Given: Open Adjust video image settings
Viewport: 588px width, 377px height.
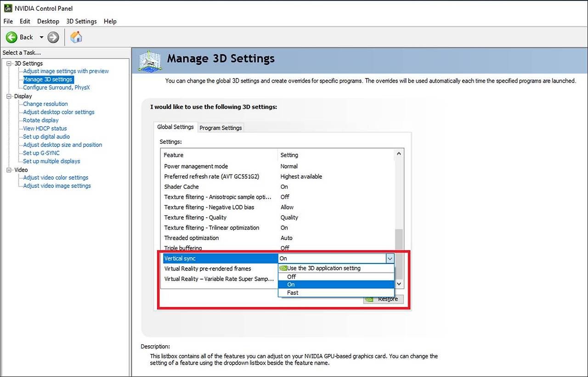Looking at the screenshot, I should (57, 186).
